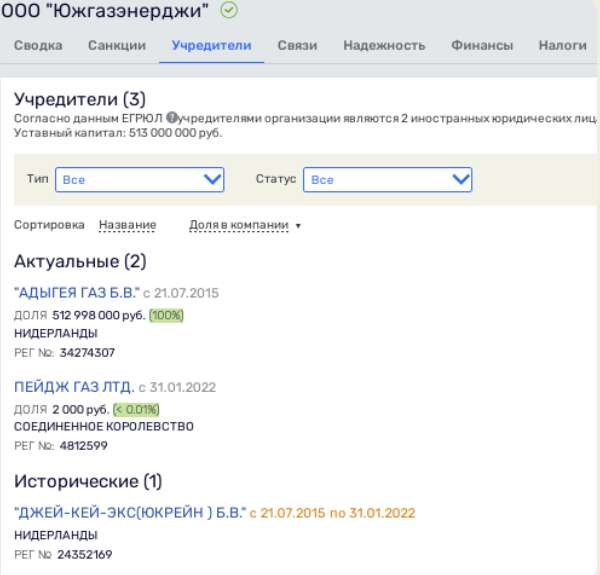Toggle the sort direction arrow after Доля в компании
600x575 pixels.
click(298, 226)
